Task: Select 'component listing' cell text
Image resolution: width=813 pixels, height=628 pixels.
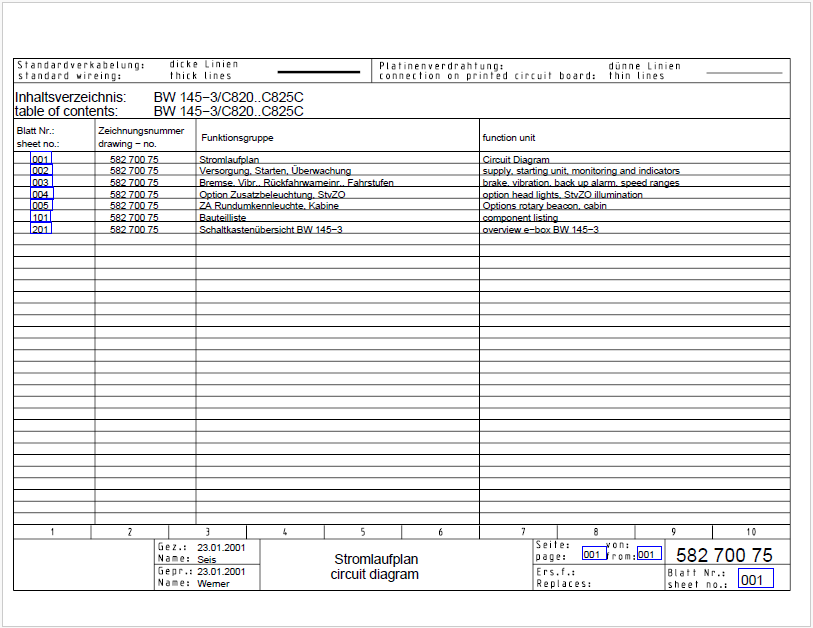Action: point(520,218)
